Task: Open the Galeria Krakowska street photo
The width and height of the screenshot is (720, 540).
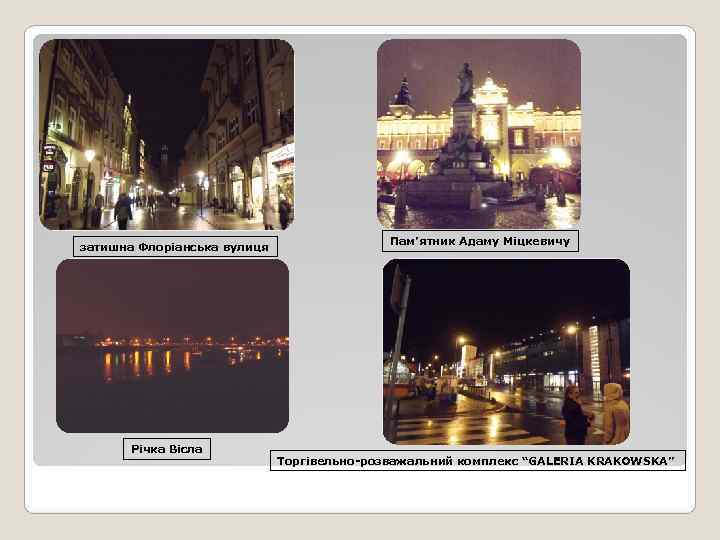Action: 506,352
